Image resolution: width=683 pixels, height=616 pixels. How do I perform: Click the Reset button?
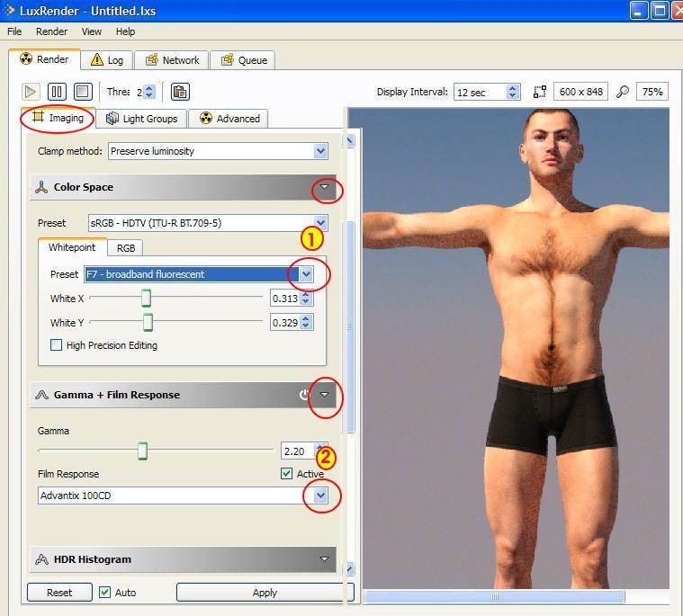coord(59,593)
